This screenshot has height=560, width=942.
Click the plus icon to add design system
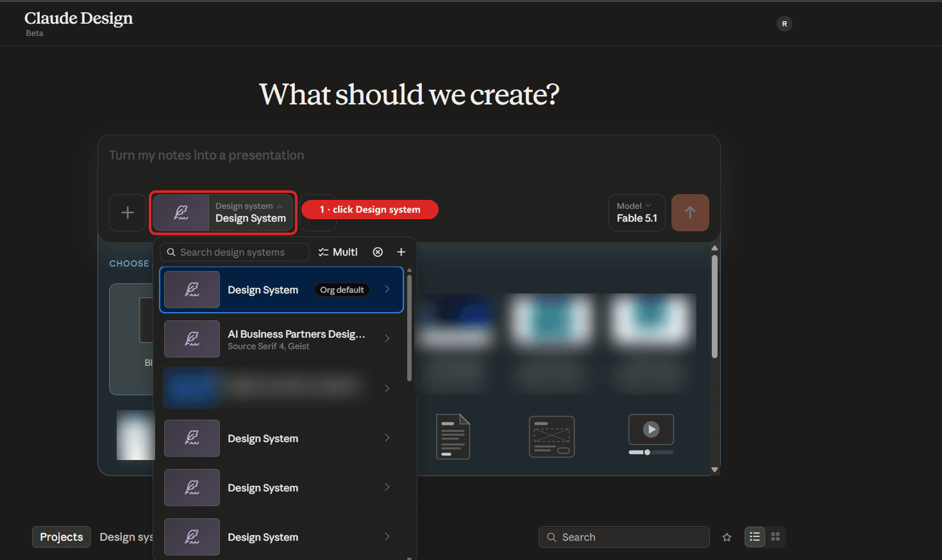click(401, 252)
